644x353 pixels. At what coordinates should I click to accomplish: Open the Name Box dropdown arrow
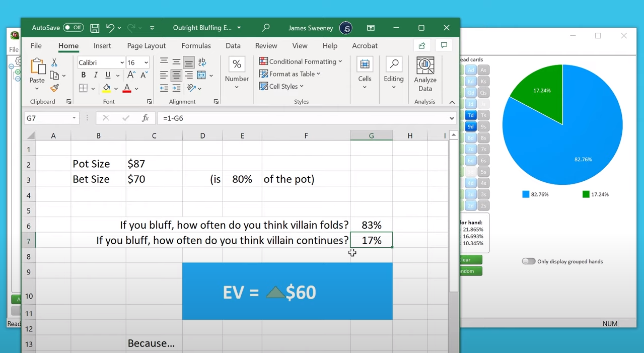74,118
